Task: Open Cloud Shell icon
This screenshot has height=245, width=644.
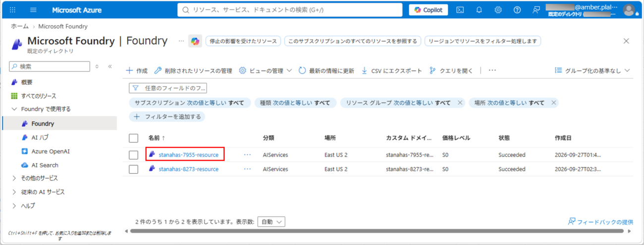Action: (x=460, y=10)
